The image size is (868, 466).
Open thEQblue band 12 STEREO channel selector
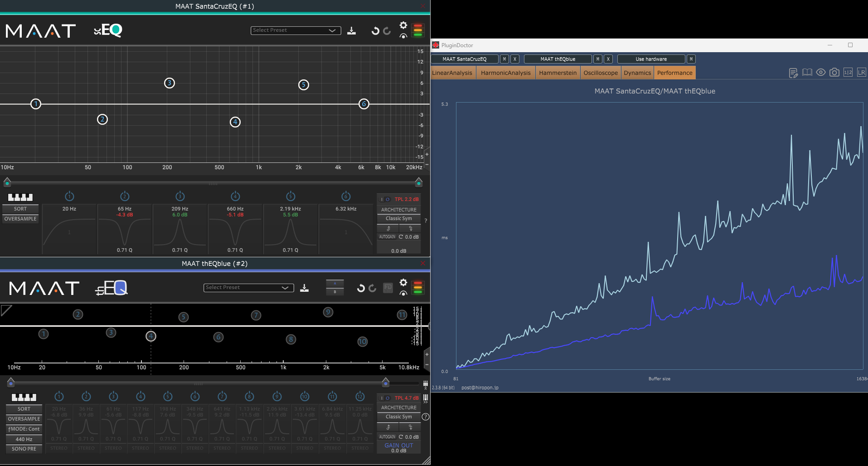click(360, 448)
